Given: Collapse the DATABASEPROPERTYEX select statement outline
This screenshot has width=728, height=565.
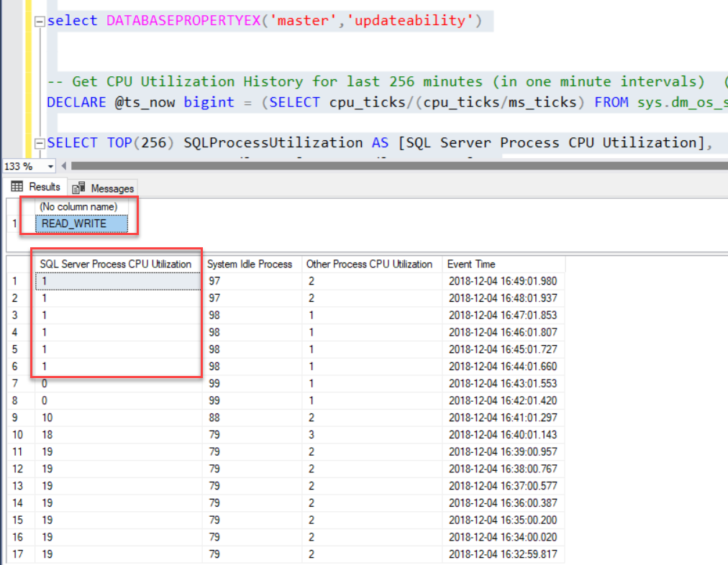Looking at the screenshot, I should (41, 22).
